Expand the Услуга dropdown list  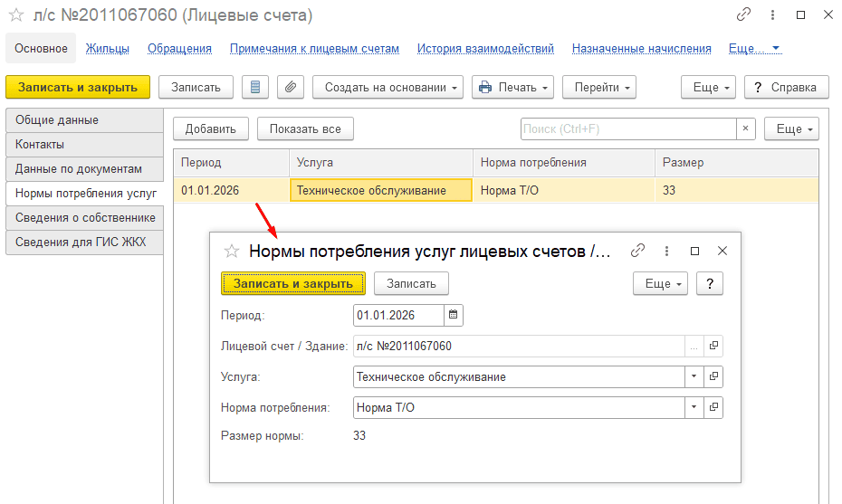click(694, 376)
